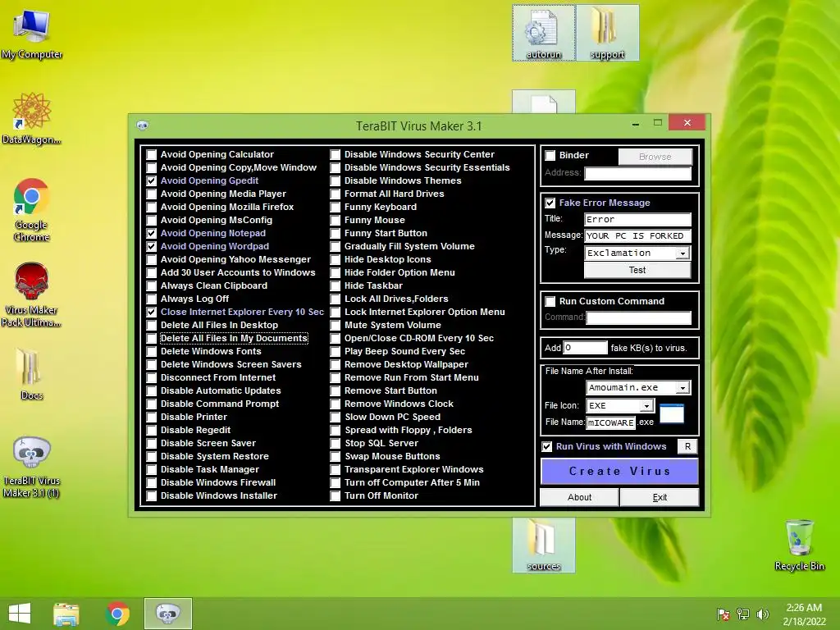Click the Exit button
Viewport: 840px width, 630px height.
(660, 497)
